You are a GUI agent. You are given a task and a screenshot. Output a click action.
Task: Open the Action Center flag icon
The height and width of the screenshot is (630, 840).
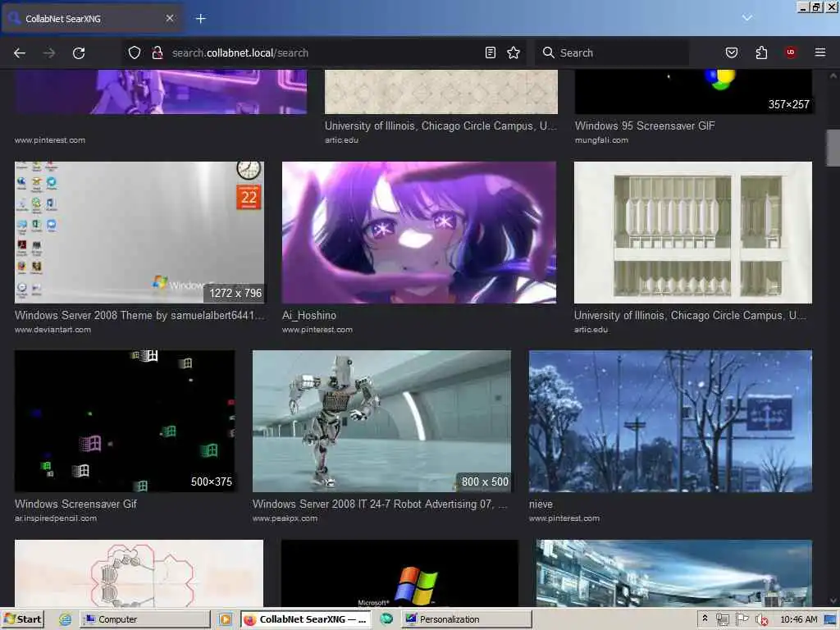tap(742, 619)
